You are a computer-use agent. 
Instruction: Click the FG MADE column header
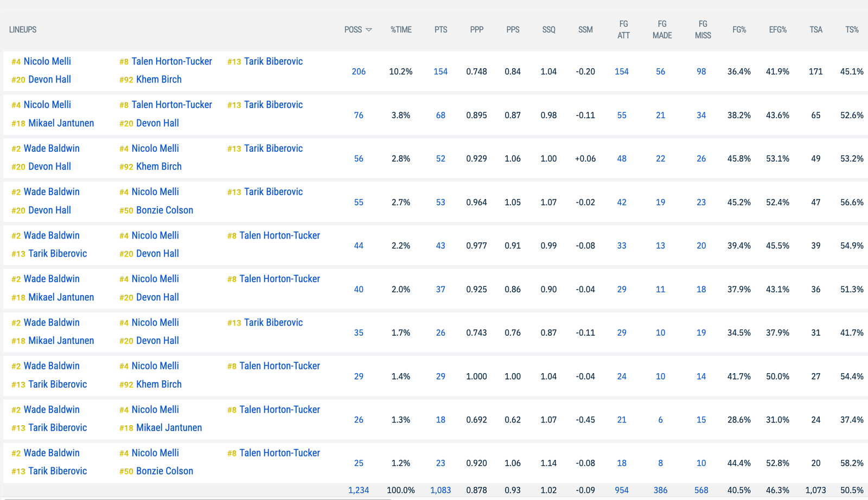coord(662,30)
